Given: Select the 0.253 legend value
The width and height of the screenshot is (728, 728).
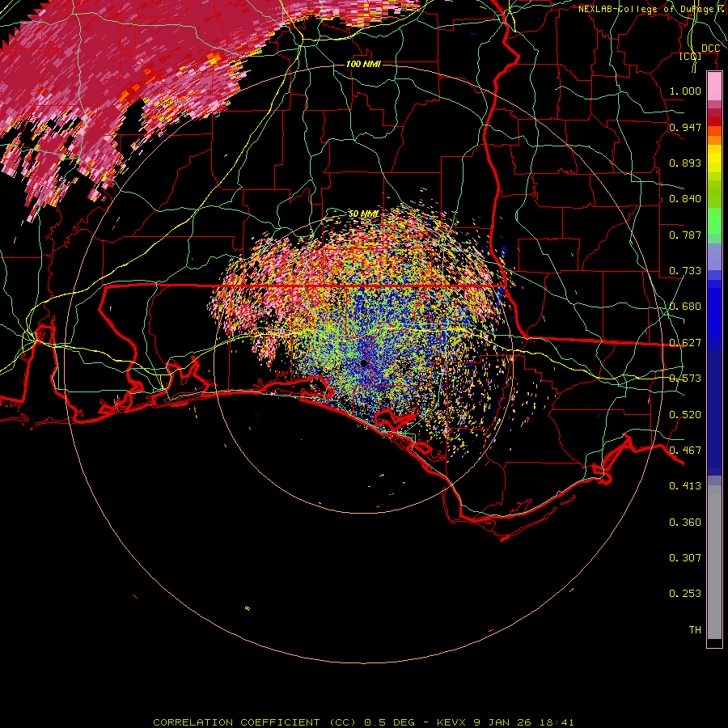Looking at the screenshot, I should click(x=685, y=594).
